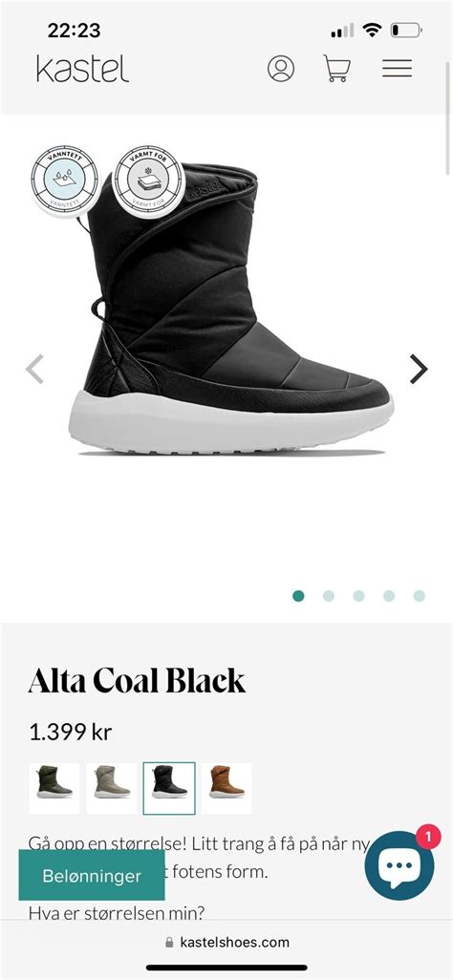Select the second carousel dot

tap(329, 596)
